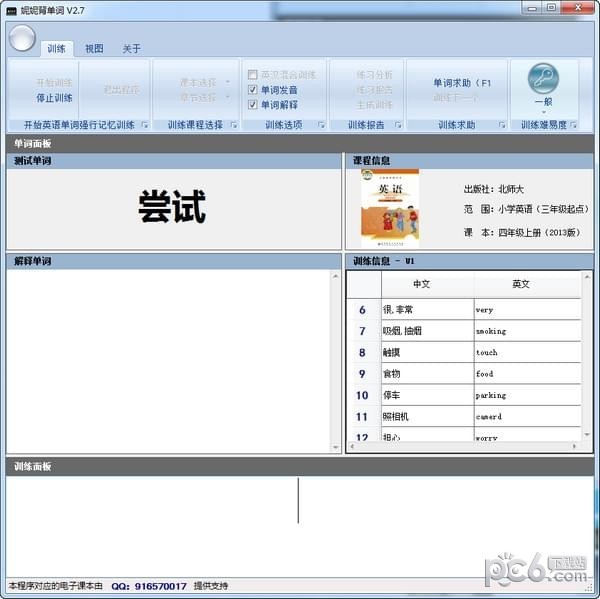This screenshot has height=599, width=600.
Task: Click the greyed button below 单词求助
Action: pos(455,98)
